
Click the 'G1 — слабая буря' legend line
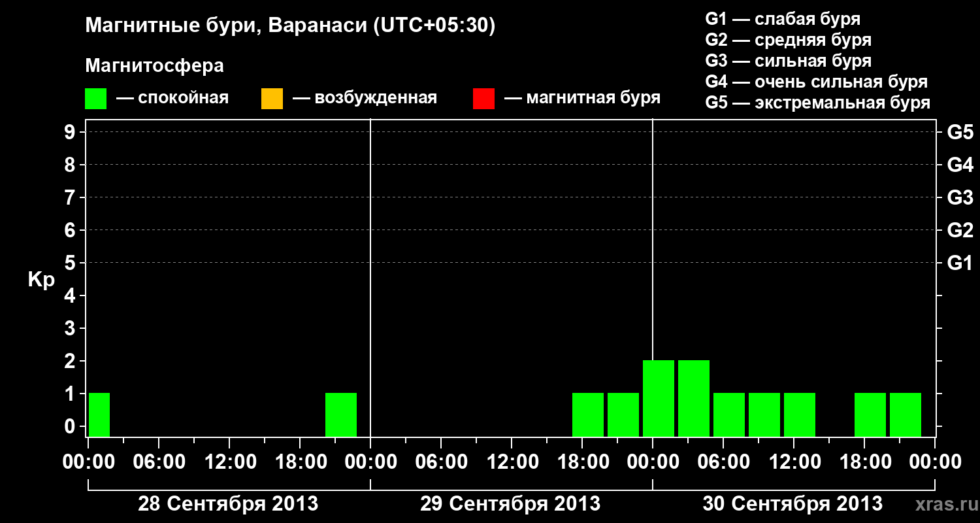click(x=783, y=19)
